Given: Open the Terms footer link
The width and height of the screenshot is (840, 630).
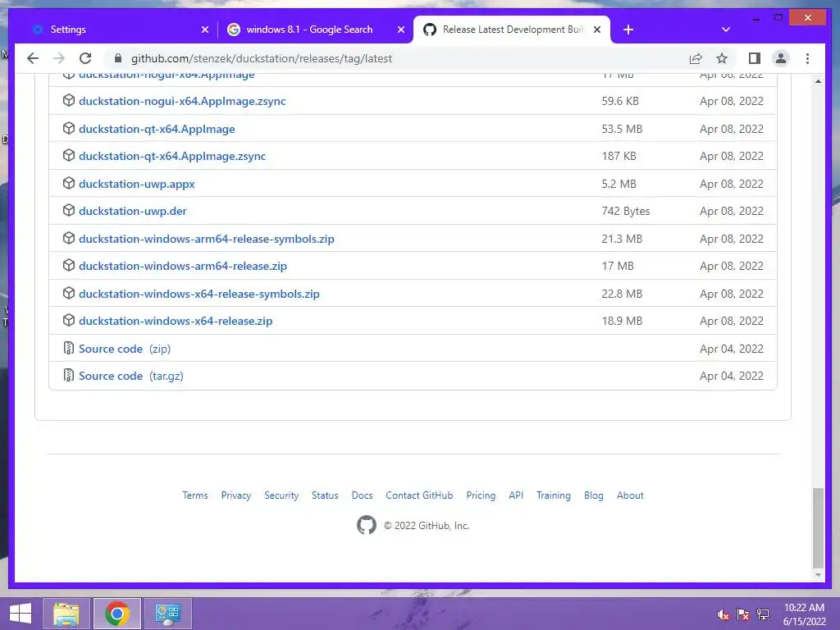Looking at the screenshot, I should (195, 495).
